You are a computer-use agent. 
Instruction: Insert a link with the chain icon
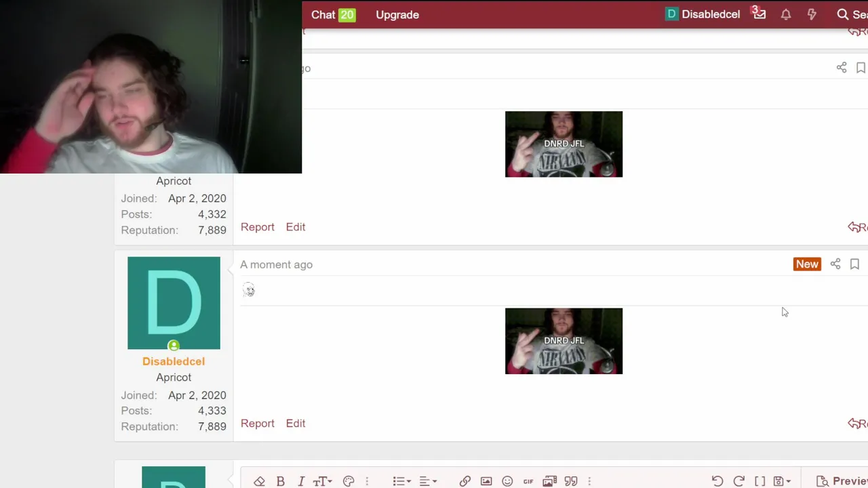click(x=465, y=481)
